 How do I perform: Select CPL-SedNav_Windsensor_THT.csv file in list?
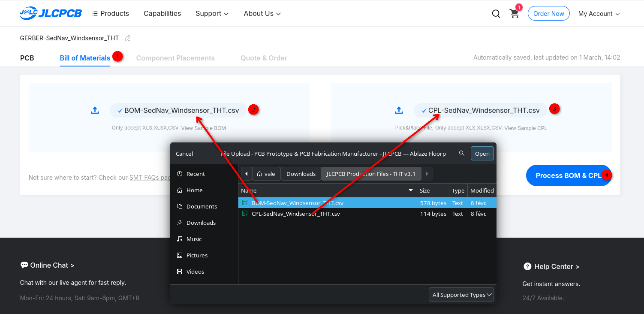point(296,214)
